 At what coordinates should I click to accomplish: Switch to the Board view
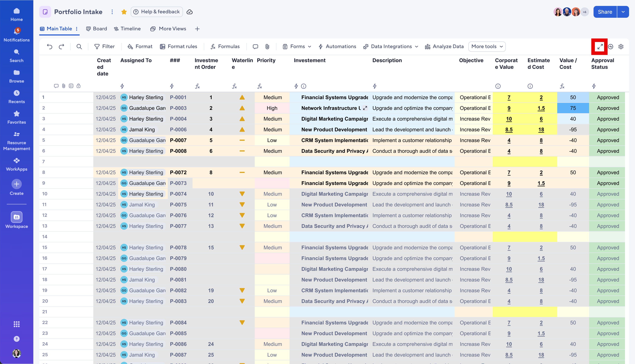[x=96, y=28]
